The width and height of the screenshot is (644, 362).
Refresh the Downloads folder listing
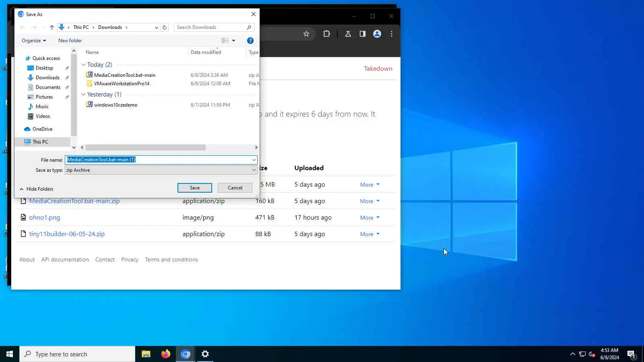[164, 27]
